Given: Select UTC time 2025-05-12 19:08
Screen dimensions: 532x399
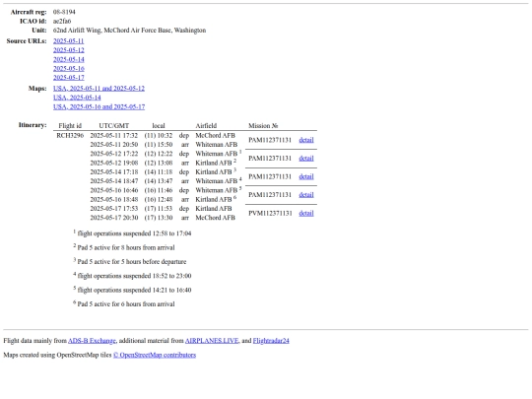Looking at the screenshot, I should [114, 163].
